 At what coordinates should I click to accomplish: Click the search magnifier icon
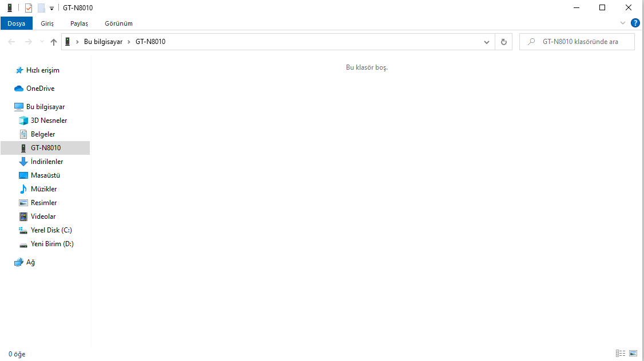tap(531, 42)
